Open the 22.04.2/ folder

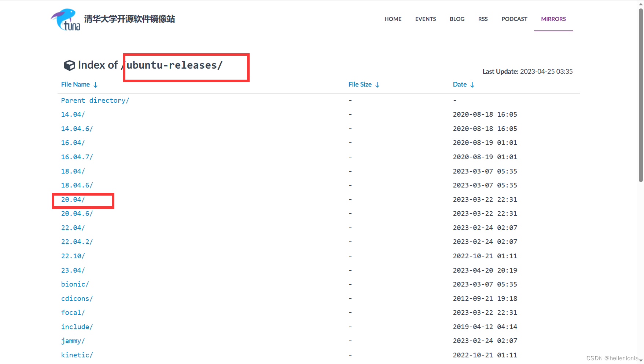[77, 242]
